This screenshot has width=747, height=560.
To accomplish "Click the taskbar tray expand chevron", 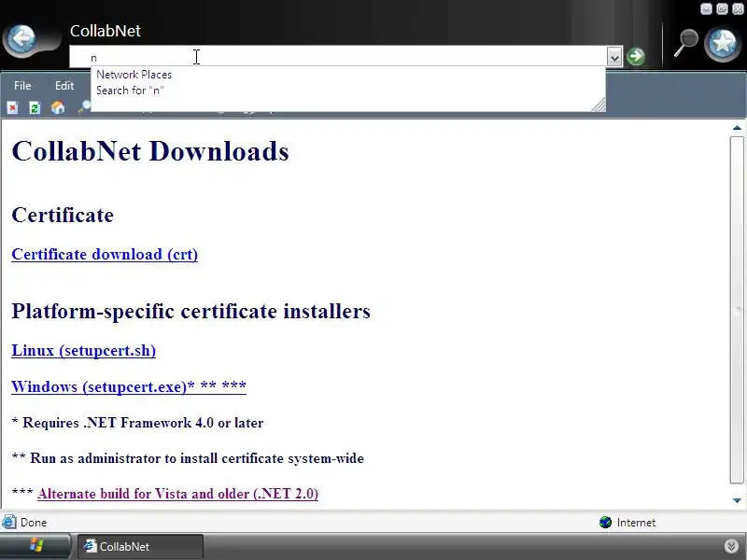I will (732, 546).
